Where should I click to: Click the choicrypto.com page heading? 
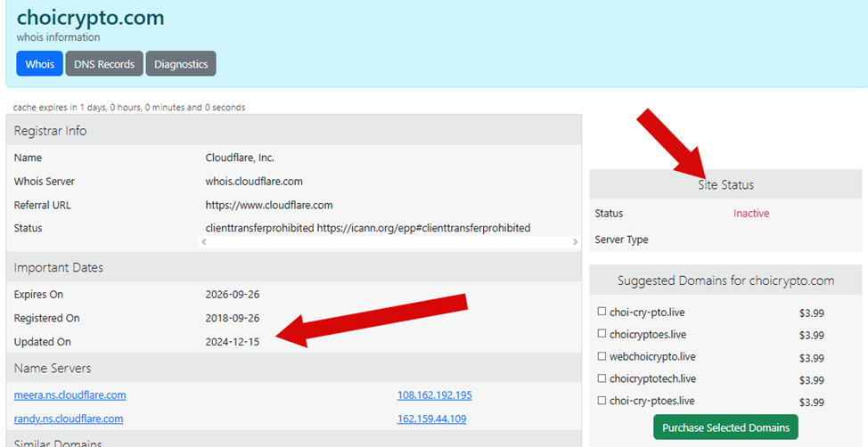coord(90,18)
